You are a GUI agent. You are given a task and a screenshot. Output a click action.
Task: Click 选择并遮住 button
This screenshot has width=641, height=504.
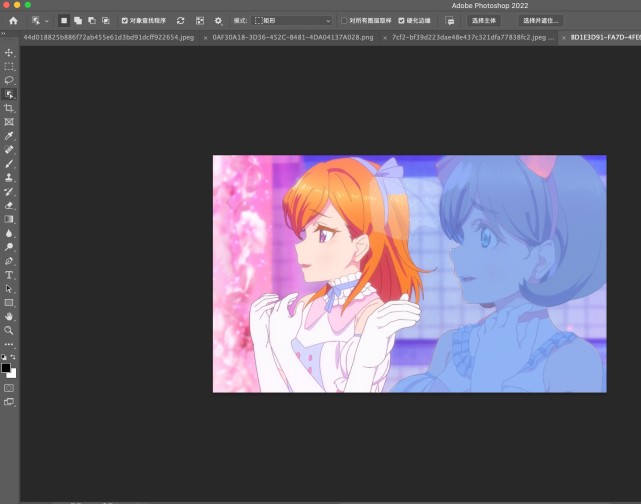[540, 20]
